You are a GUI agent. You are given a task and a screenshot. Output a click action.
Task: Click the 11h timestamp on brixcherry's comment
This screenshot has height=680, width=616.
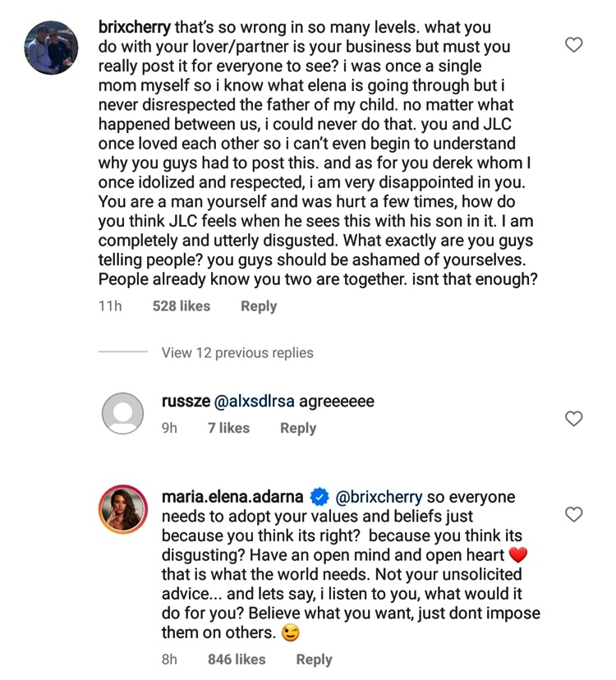110,306
